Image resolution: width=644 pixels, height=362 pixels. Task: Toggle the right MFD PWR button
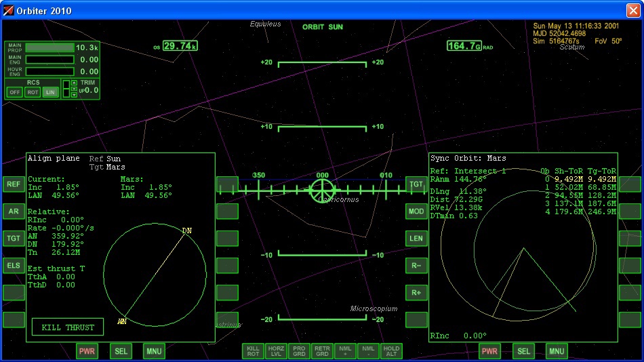coord(490,351)
